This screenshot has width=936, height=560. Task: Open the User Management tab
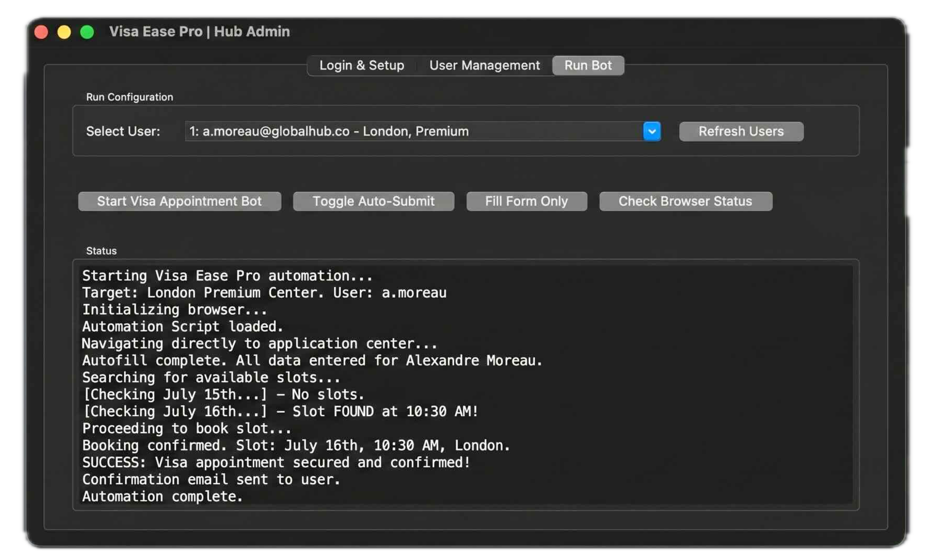coord(484,65)
